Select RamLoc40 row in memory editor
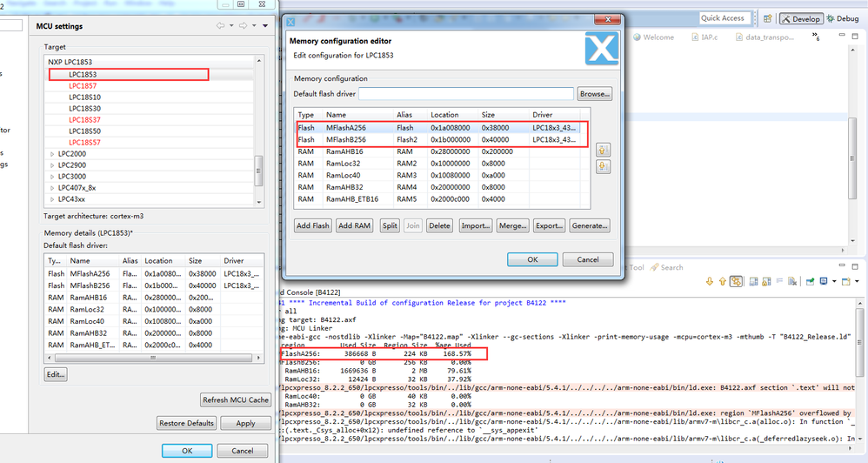The height and width of the screenshot is (463, 868). coord(437,175)
